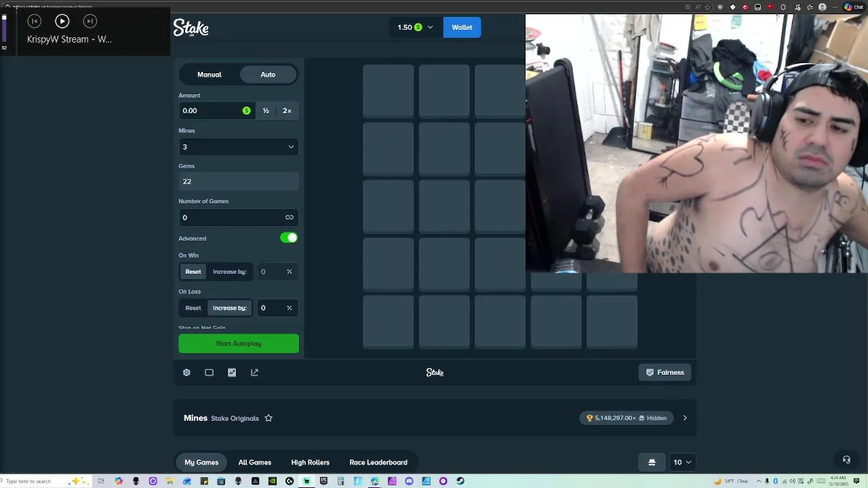Screen dimensions: 868x488
Task: Click On Loss percentage input
Action: coord(277,308)
